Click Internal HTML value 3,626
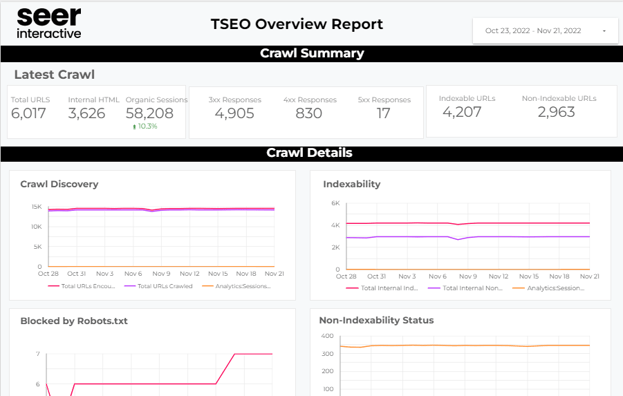 (x=87, y=114)
